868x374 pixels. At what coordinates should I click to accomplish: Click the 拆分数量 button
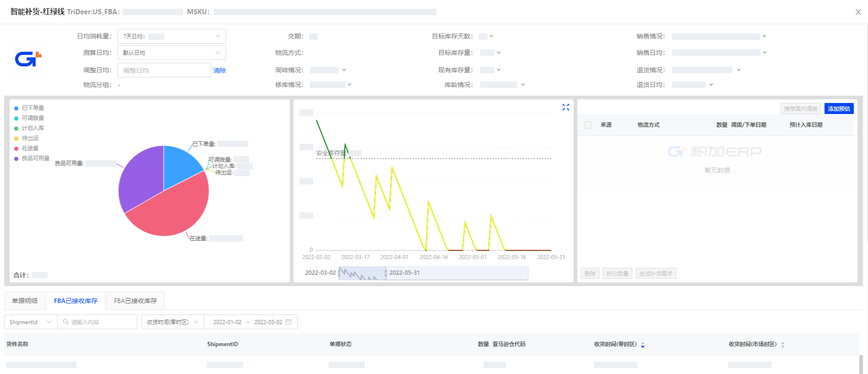[617, 273]
